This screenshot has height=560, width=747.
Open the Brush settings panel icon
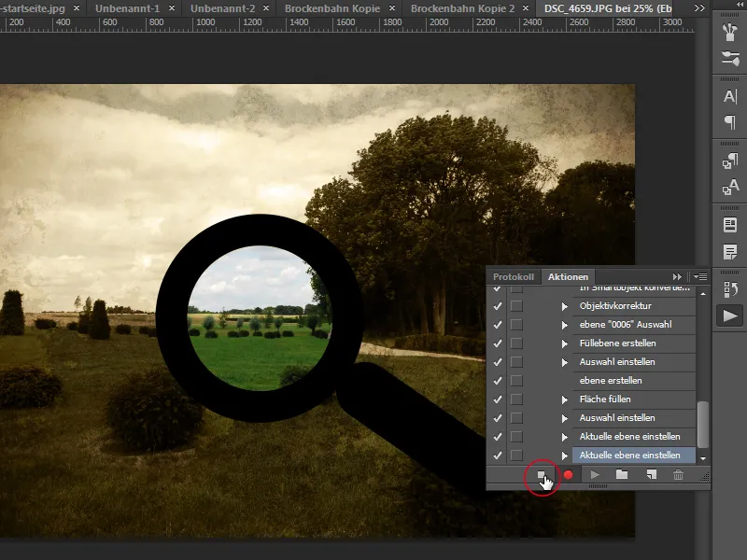click(730, 58)
